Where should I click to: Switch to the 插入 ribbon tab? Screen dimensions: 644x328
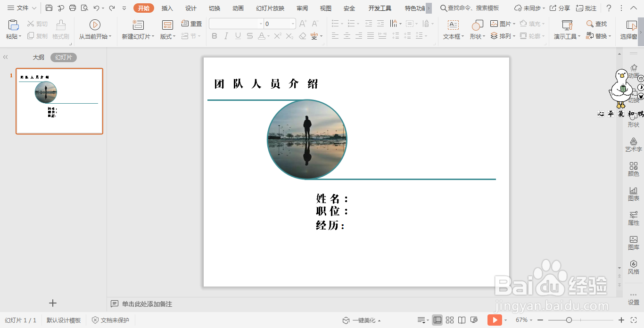[x=167, y=8]
